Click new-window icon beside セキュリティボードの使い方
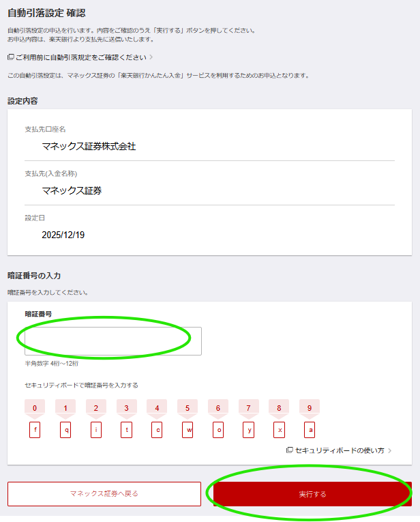Viewport: 420px width, 522px height. pyautogui.click(x=289, y=450)
